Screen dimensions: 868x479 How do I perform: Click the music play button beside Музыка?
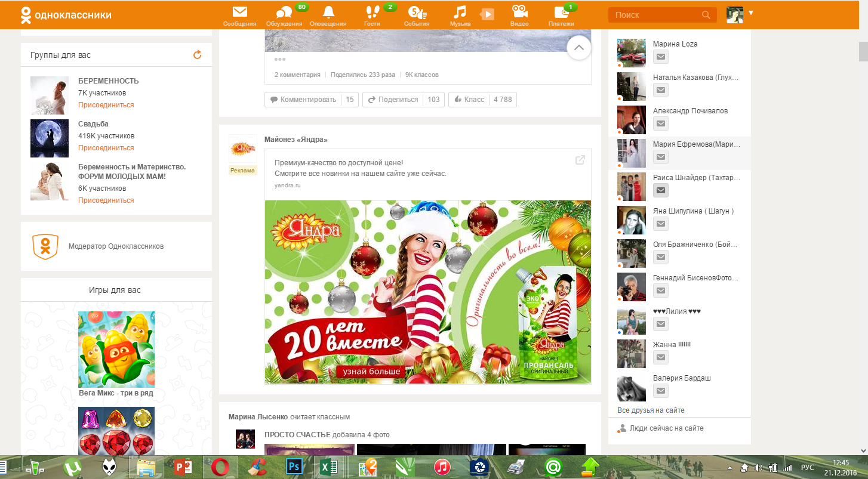(487, 14)
